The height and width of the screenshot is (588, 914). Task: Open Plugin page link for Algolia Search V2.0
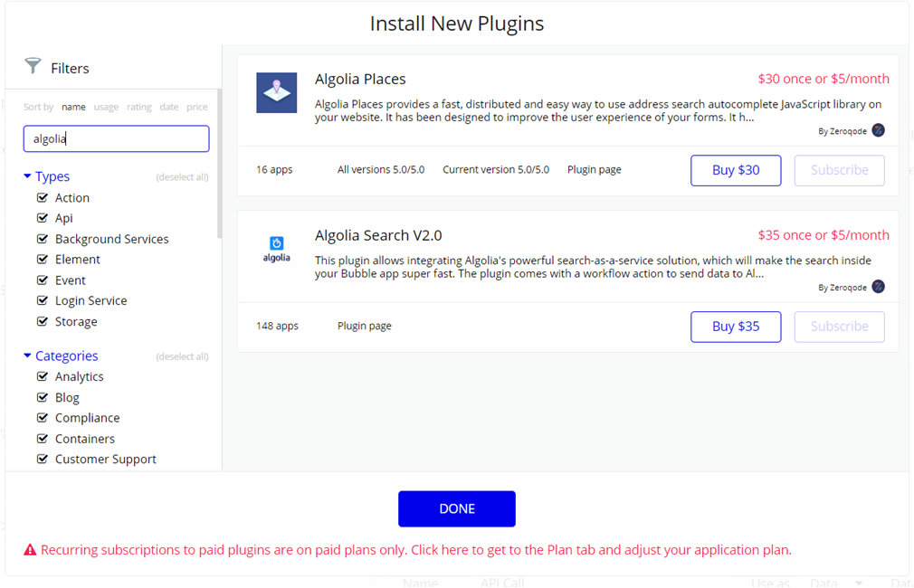pos(365,326)
